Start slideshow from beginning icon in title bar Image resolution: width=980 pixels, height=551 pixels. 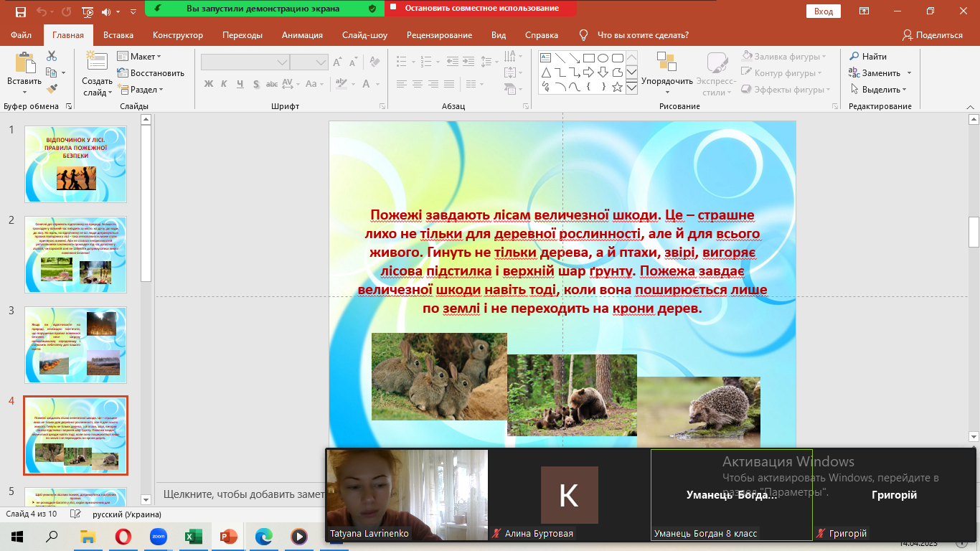pos(88,11)
